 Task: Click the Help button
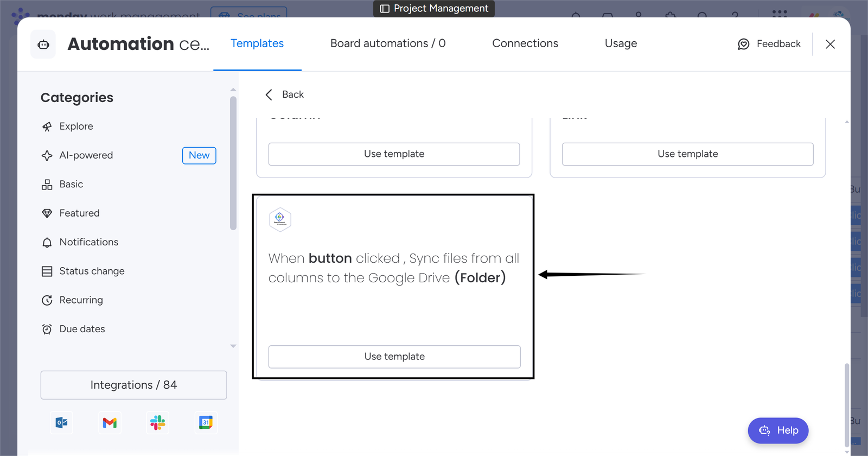click(778, 430)
